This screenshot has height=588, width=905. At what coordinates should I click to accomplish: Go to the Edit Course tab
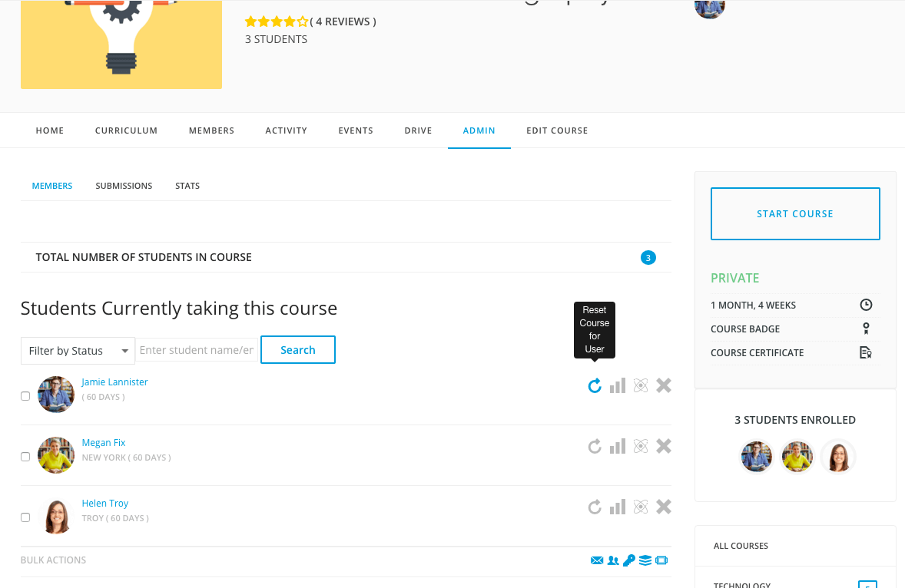(557, 130)
